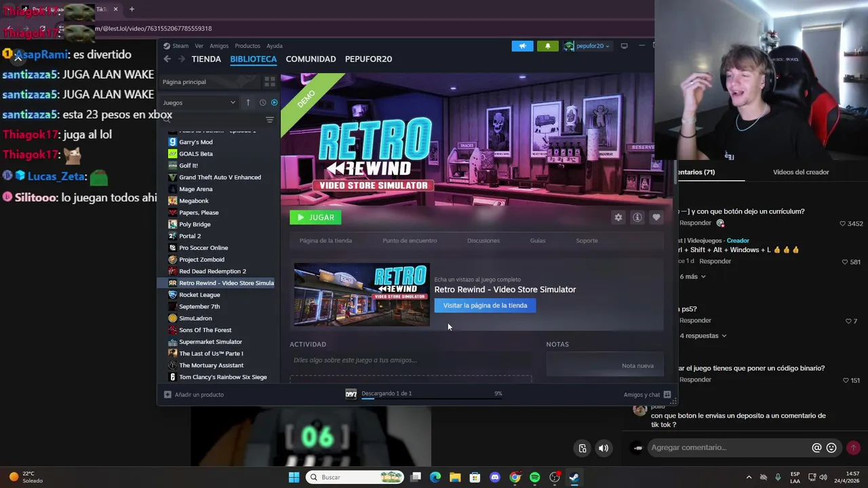This screenshot has height=488, width=868.
Task: Open Amigos menu in Steam
Action: pyautogui.click(x=219, y=46)
